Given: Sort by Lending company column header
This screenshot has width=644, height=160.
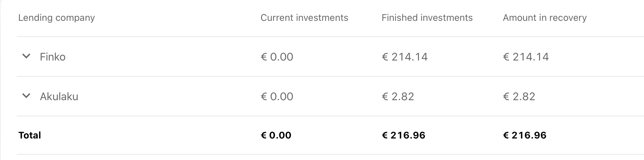Looking at the screenshot, I should click(57, 18).
